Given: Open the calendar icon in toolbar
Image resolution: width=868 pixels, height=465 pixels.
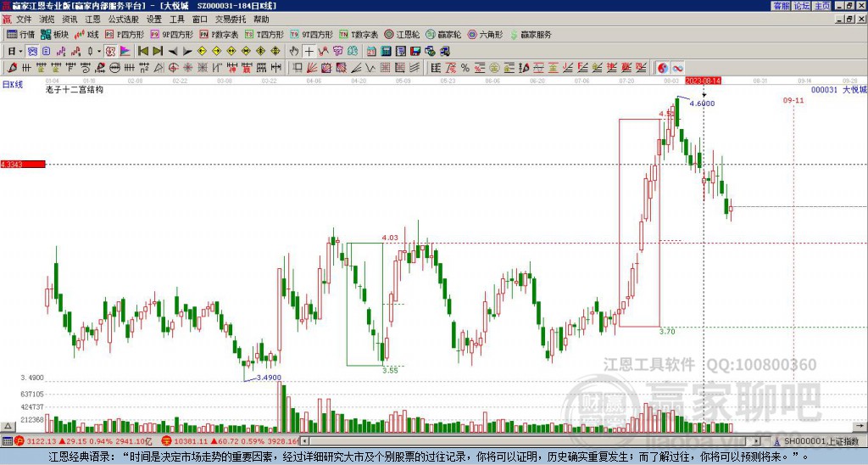Looking at the screenshot, I should tap(371, 52).
